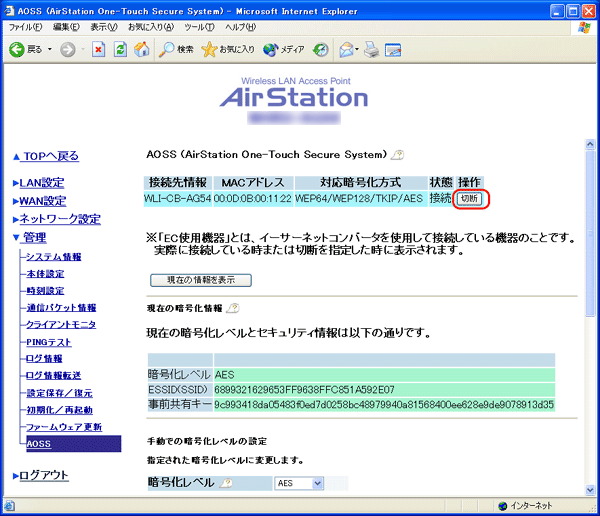Viewport: 600px width, 516px height.
Task: Open the クライアントモニタ link
Action: pyautogui.click(x=61, y=324)
